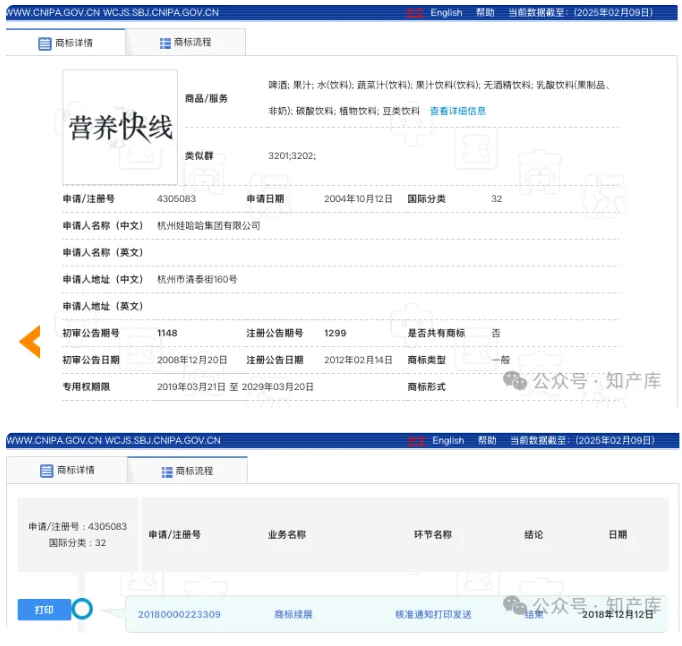Click the 商标流程 list icon in bottom panel
This screenshot has height=646, width=682.
coord(167,471)
